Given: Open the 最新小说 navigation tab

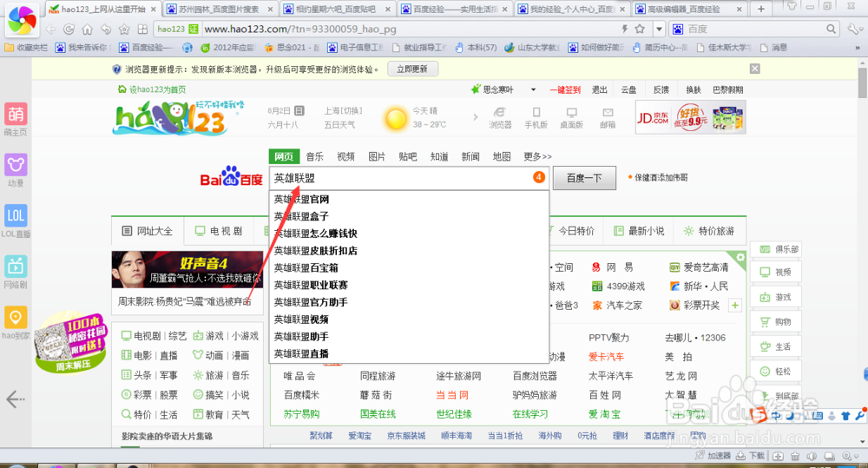Looking at the screenshot, I should point(640,231).
